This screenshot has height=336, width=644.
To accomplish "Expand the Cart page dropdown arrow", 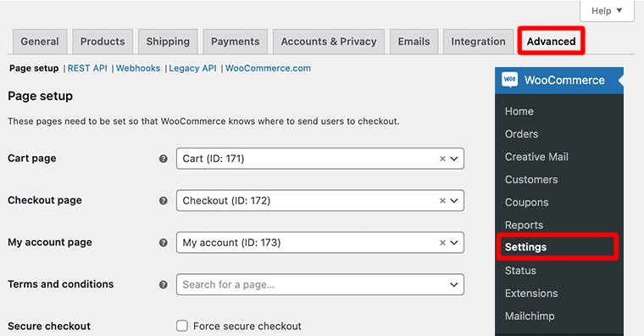I will click(x=454, y=159).
